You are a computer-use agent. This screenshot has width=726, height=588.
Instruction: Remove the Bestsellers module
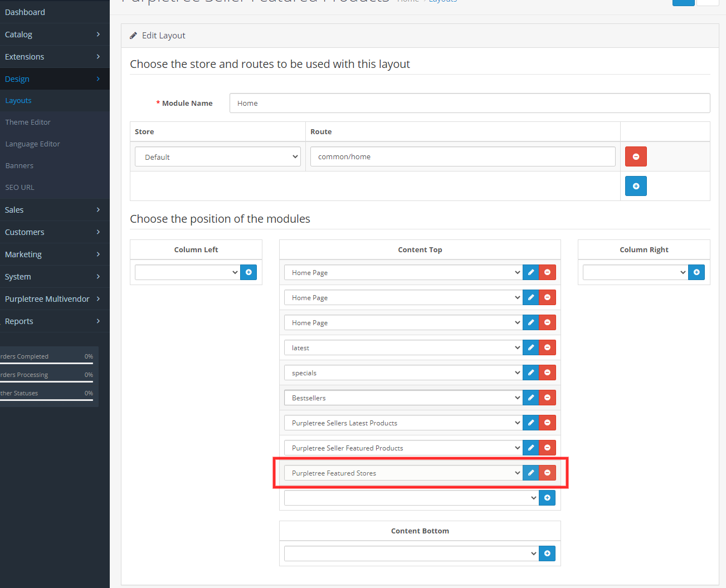[548, 398]
